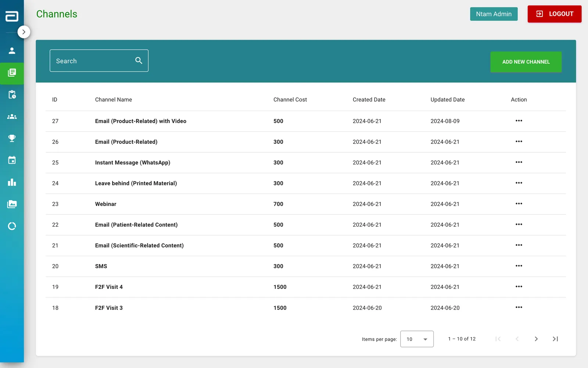Select 'Instant Message (WhatsApp)' channel name
Image resolution: width=588 pixels, height=368 pixels.
tap(132, 163)
